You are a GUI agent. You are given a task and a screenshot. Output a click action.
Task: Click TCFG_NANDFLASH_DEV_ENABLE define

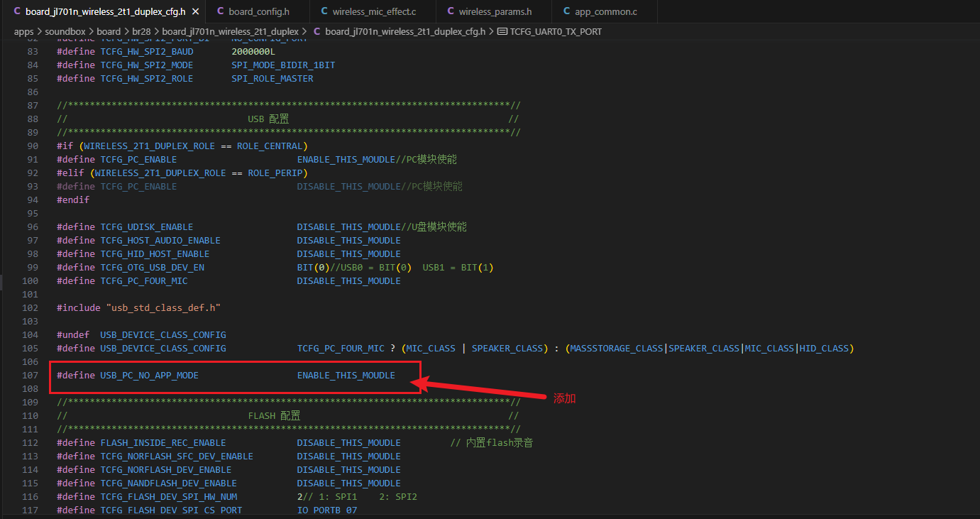pos(168,483)
